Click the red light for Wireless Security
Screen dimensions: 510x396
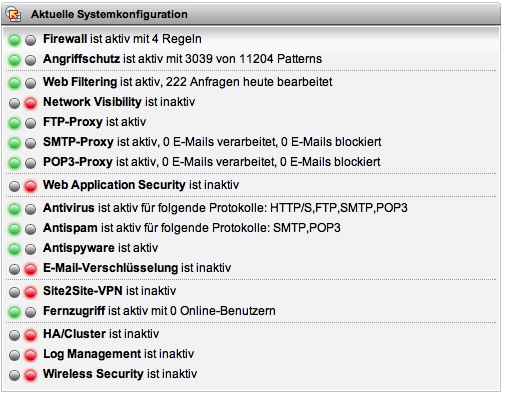click(x=30, y=375)
